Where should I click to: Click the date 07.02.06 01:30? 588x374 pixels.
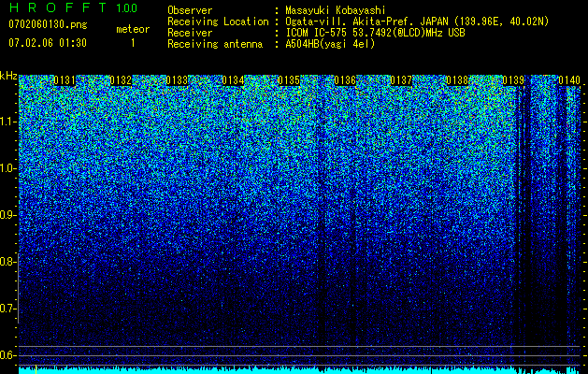[48, 43]
